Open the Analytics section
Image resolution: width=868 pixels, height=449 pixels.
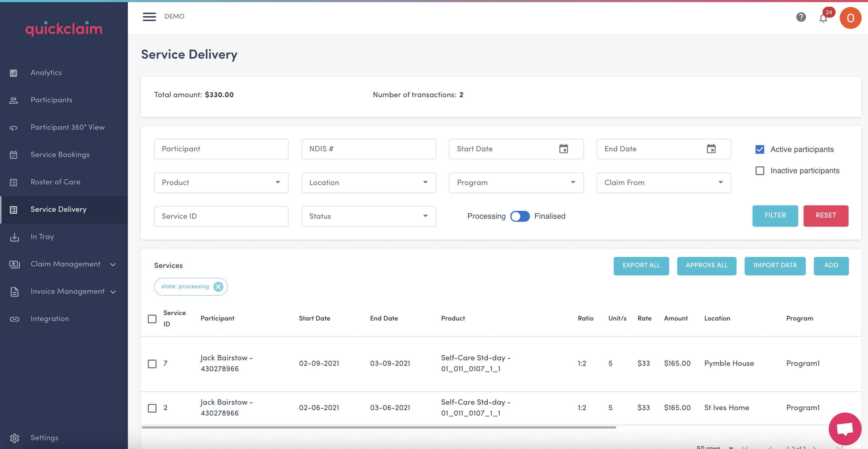(x=46, y=73)
